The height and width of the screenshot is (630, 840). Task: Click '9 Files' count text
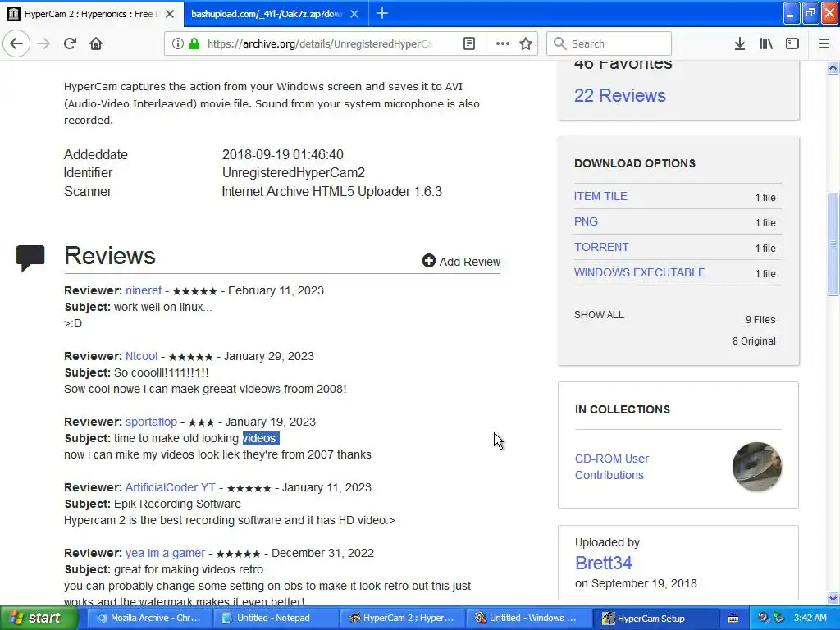click(x=760, y=320)
